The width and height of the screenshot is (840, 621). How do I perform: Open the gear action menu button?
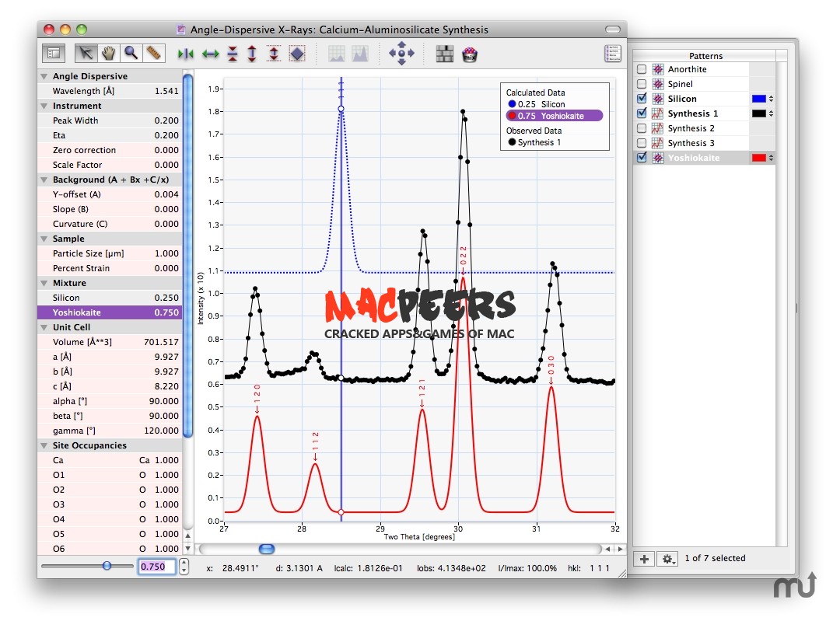pyautogui.click(x=667, y=559)
